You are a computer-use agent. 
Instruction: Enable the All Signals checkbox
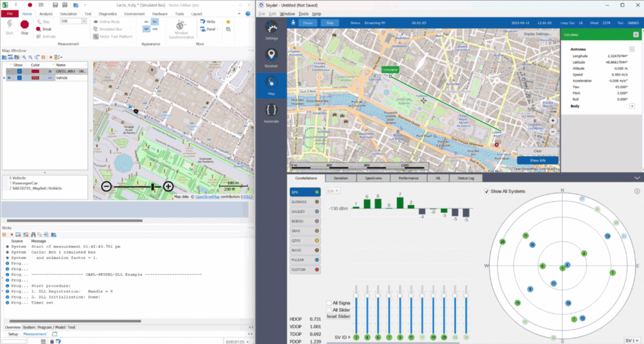(x=328, y=303)
